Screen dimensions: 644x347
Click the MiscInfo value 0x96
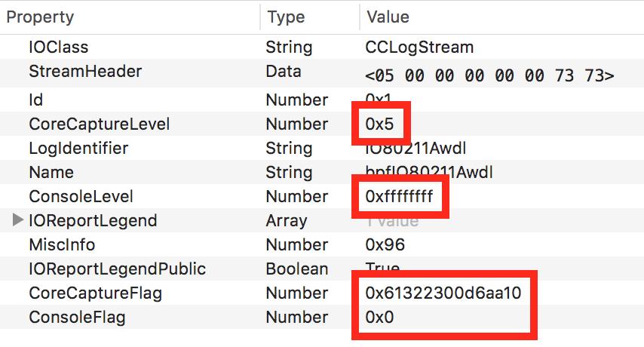click(x=385, y=244)
